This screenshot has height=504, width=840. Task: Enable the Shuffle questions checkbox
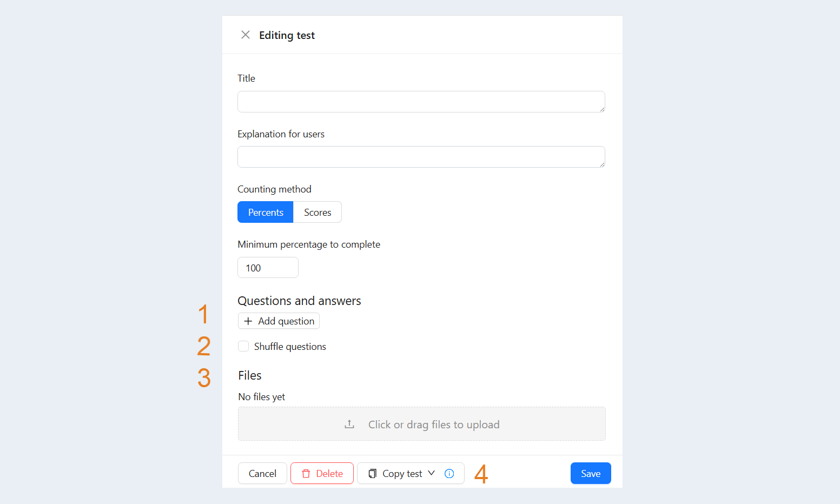tap(243, 346)
